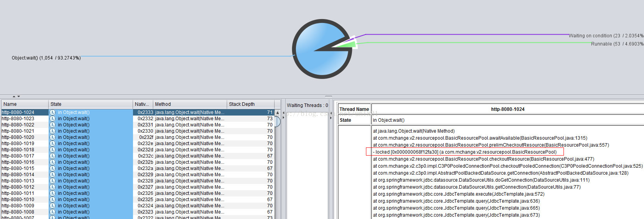Click the clock state icon for http-8080-1021
This screenshot has height=219, width=644.
coord(52,131)
